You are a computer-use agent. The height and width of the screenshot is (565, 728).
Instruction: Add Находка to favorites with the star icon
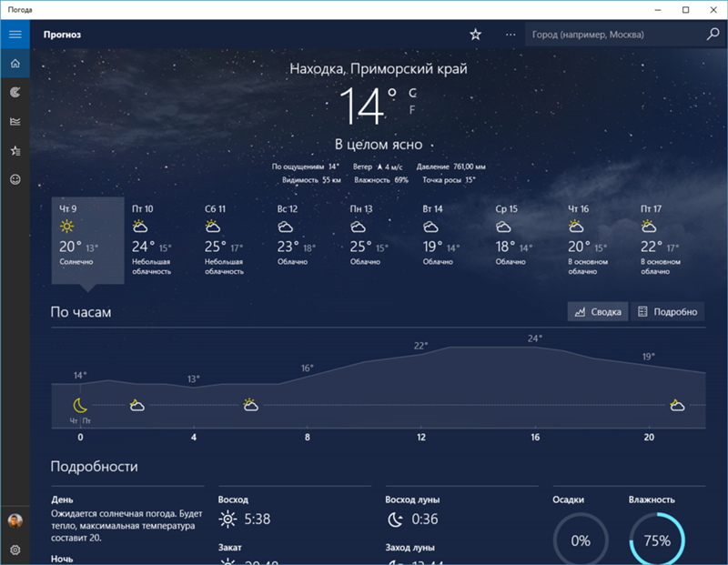click(475, 35)
